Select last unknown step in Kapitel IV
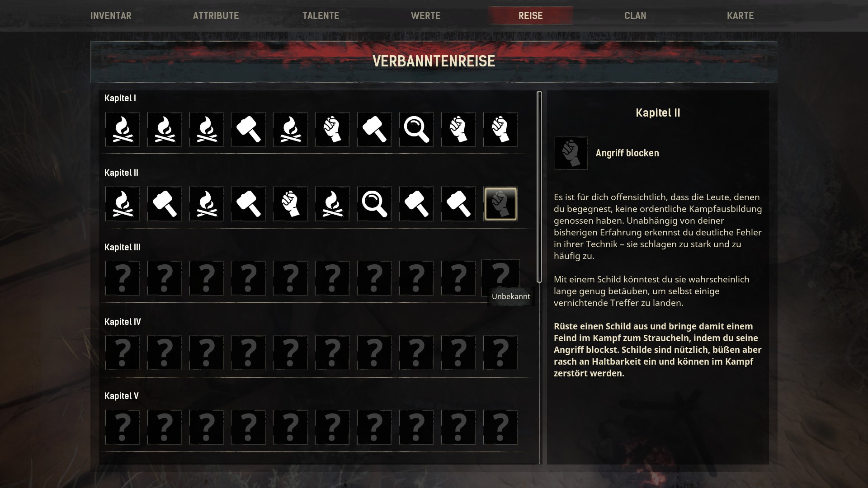The image size is (868, 488). (500, 353)
